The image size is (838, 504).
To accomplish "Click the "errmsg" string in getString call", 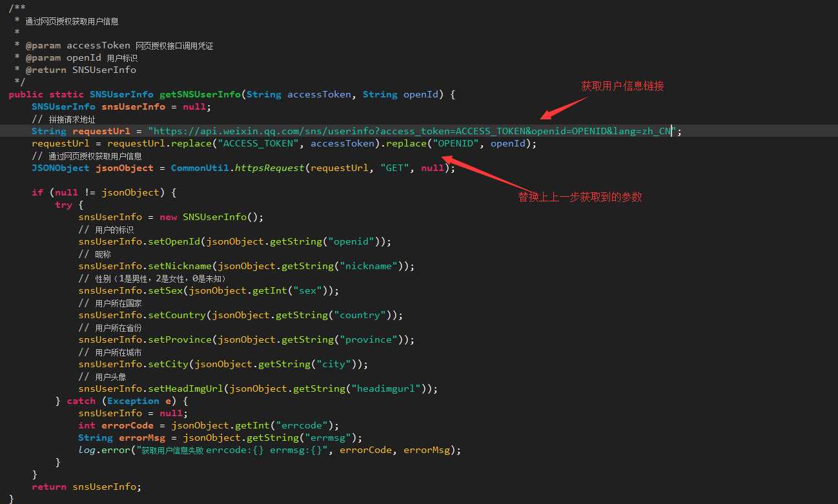I will click(x=328, y=438).
